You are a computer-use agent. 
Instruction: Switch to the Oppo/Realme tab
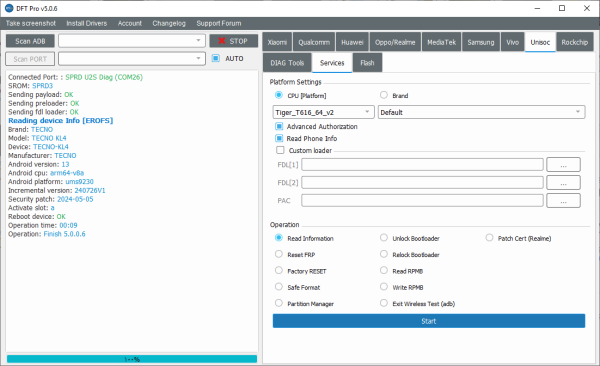click(x=395, y=42)
